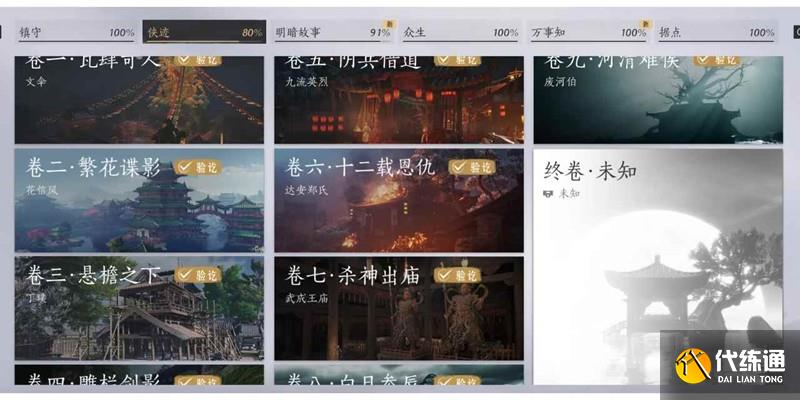Image resolution: width=800 pixels, height=400 pixels.
Task: Click the lock icon beside 未知
Action: pyautogui.click(x=548, y=193)
